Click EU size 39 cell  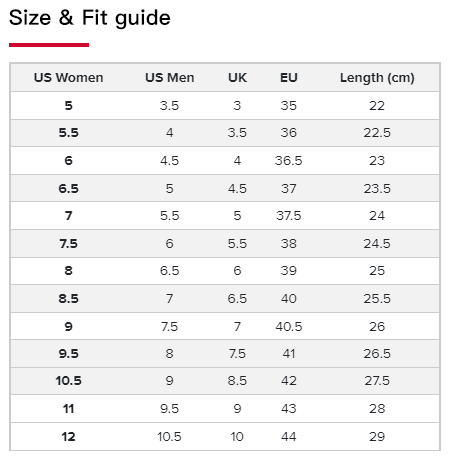[x=289, y=271]
